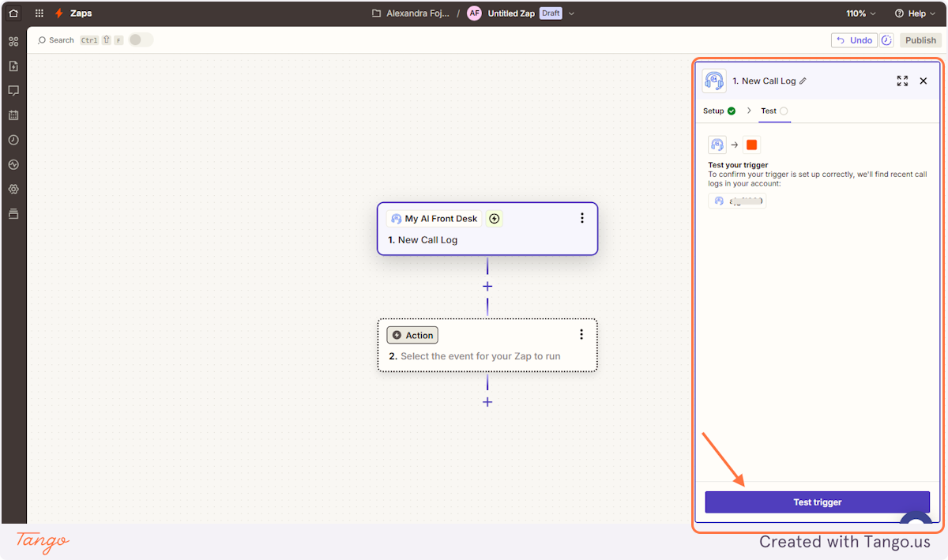Open the settings gear icon in sidebar

pyautogui.click(x=13, y=190)
